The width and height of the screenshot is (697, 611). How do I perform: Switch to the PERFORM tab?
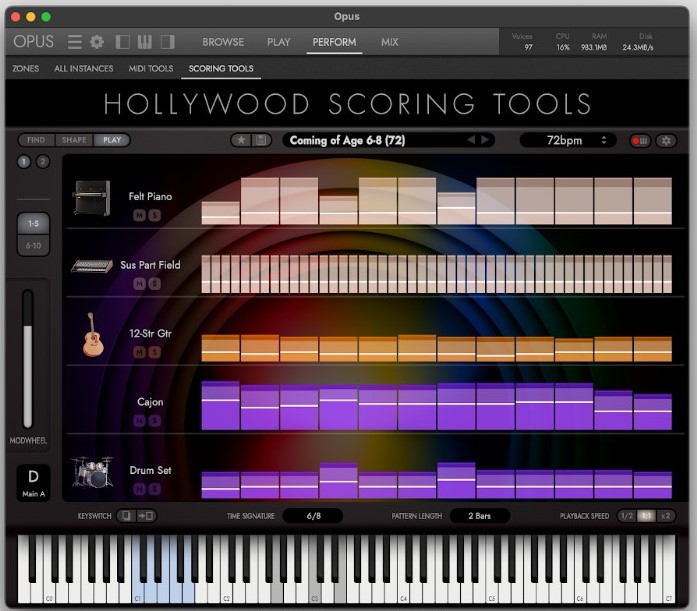pyautogui.click(x=334, y=42)
